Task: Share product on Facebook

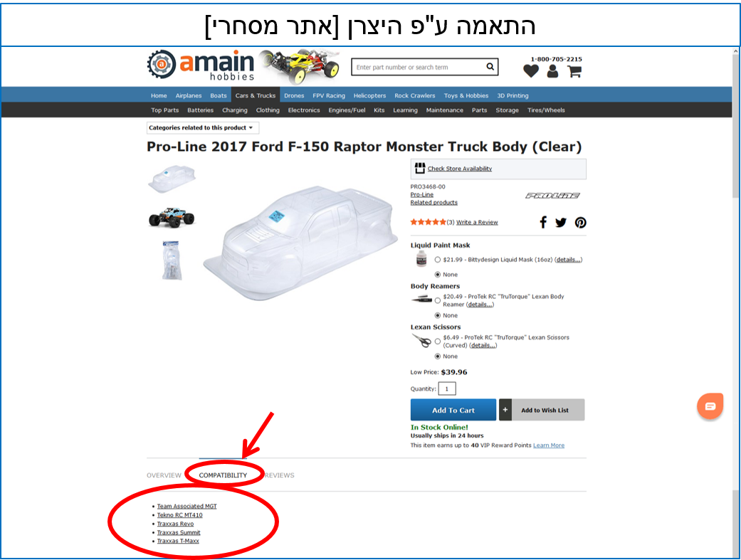Action: click(x=543, y=222)
